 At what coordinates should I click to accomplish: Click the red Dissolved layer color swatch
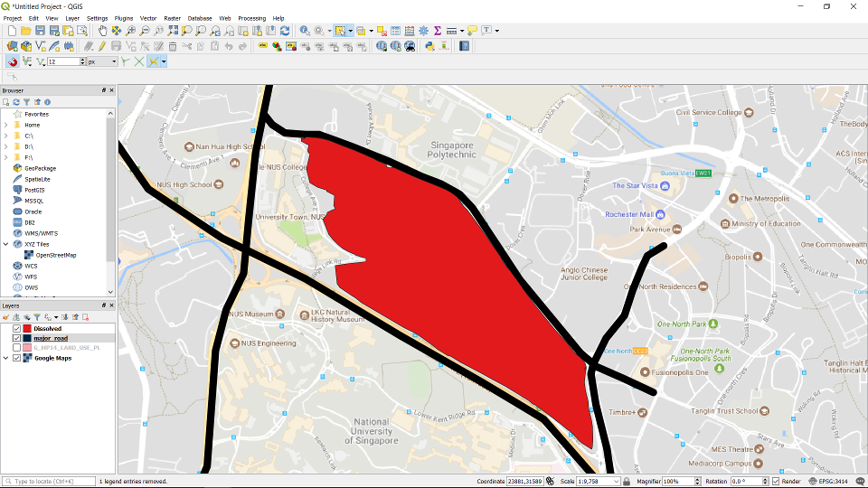click(27, 328)
